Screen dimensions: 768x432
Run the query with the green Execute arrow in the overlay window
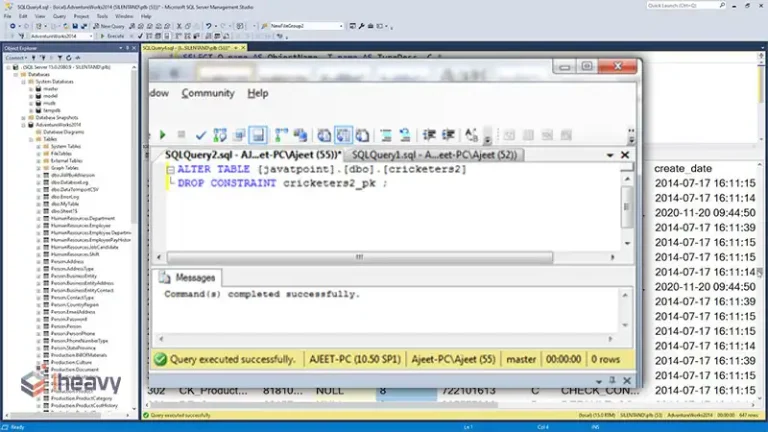(x=163, y=135)
